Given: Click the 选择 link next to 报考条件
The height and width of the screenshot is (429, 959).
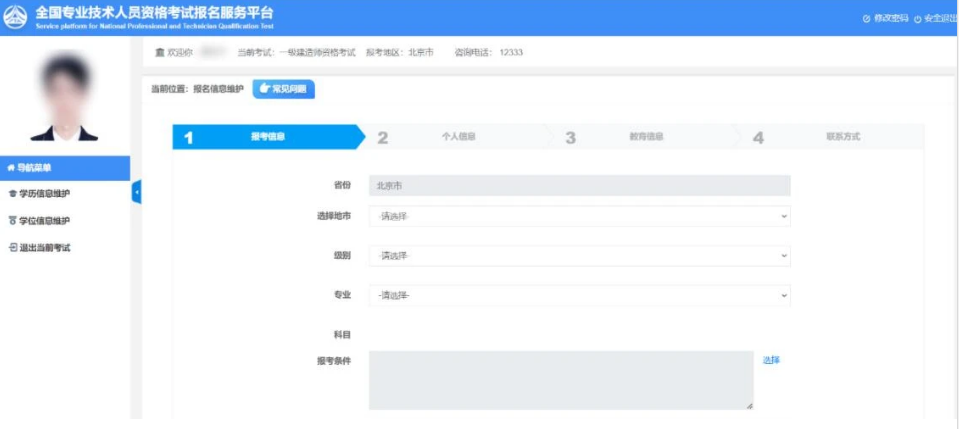Looking at the screenshot, I should click(x=771, y=360).
